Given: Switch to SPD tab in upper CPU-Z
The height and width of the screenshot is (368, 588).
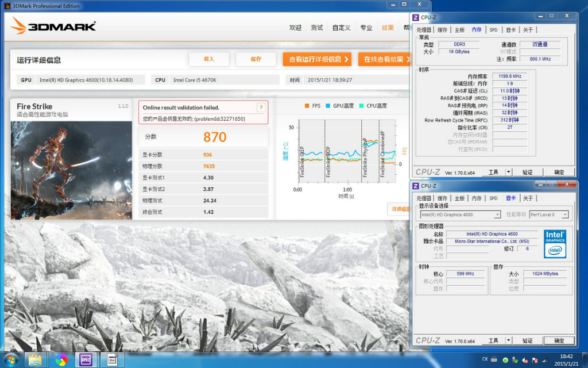Looking at the screenshot, I should (x=493, y=30).
